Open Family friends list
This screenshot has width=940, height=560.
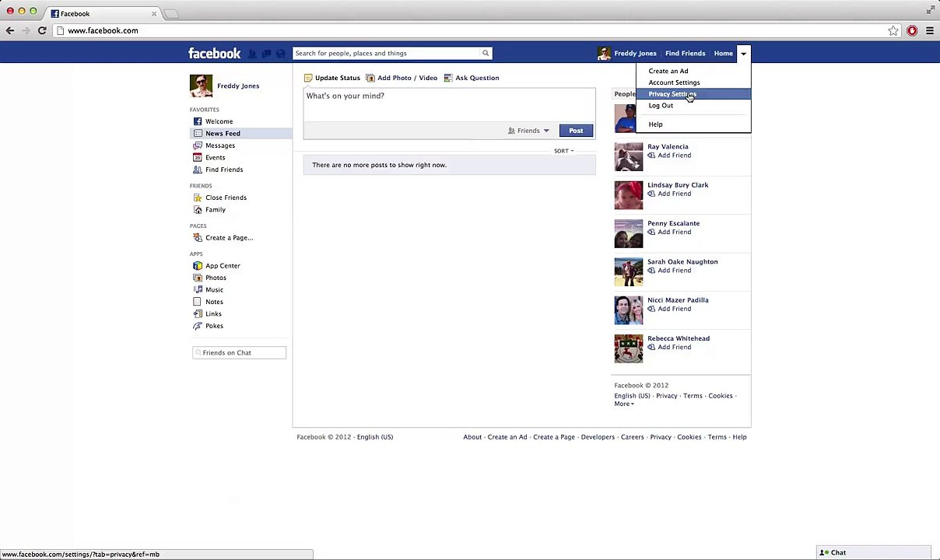coord(216,210)
